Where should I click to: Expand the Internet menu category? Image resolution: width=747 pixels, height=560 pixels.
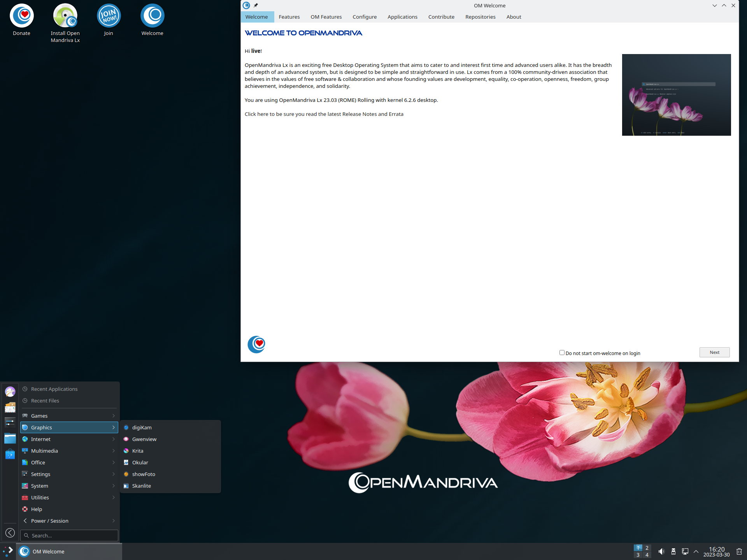coord(69,439)
